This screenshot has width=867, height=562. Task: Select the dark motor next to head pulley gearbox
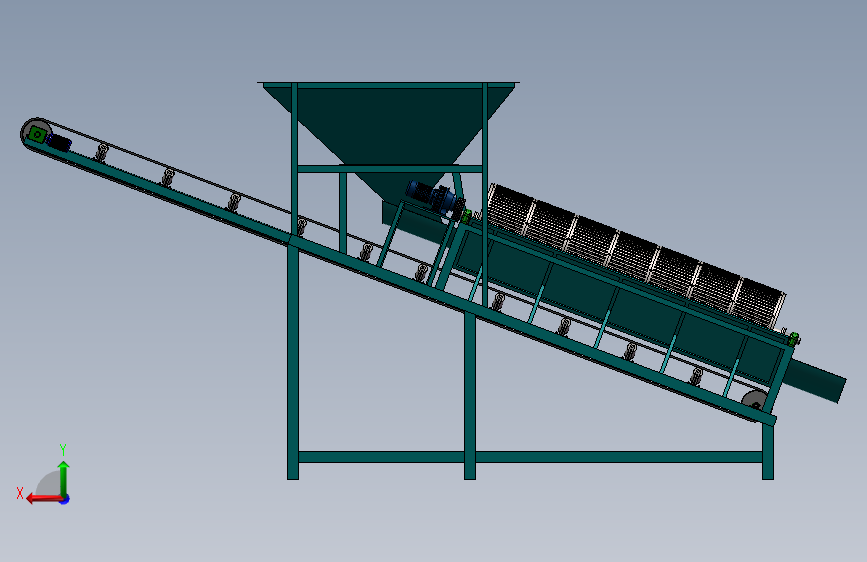(x=59, y=142)
